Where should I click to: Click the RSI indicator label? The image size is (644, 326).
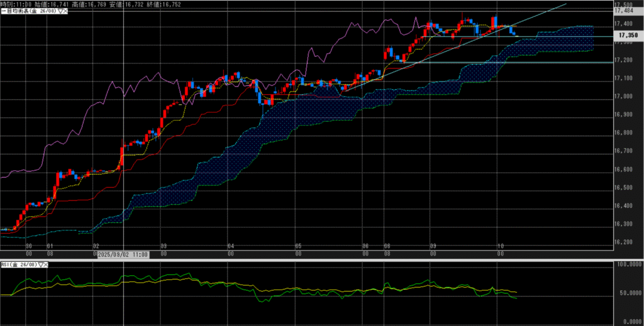click(19, 265)
